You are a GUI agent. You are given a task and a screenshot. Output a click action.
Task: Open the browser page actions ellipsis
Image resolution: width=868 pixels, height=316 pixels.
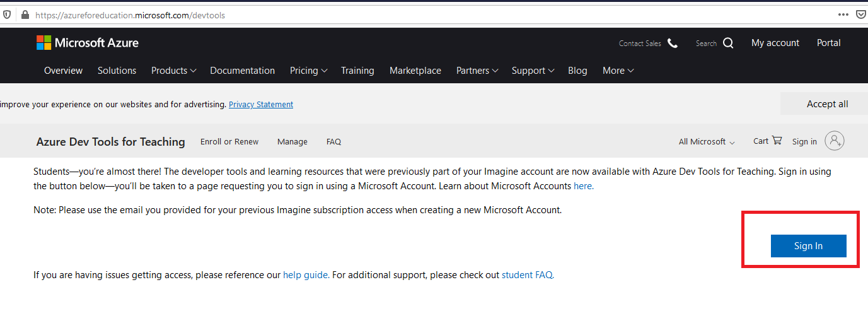(x=843, y=15)
